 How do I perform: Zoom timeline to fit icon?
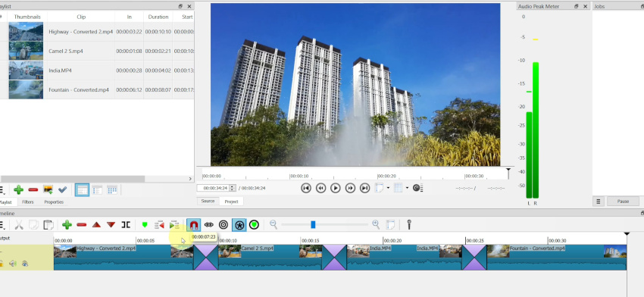click(391, 225)
